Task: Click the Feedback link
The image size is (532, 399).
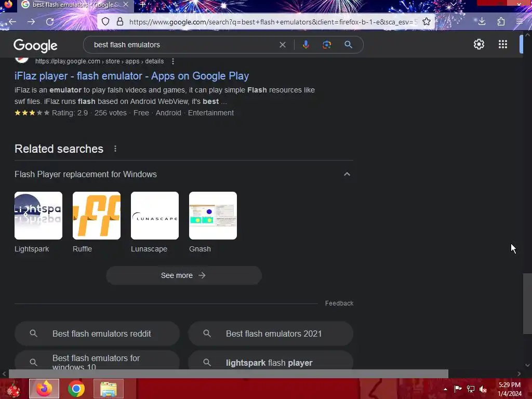Action: [x=339, y=303]
